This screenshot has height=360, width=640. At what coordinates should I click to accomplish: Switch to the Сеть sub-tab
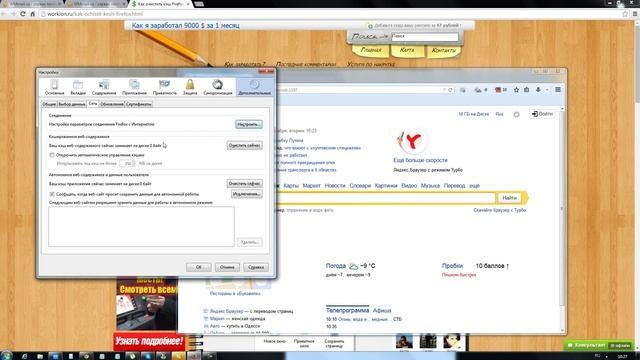pos(93,104)
